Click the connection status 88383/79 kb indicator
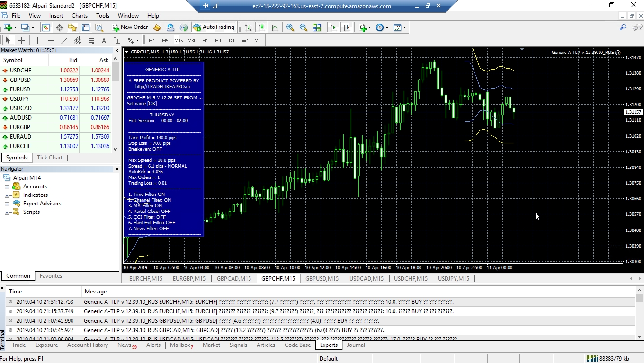Viewport: 644px width, 363px height. coord(608,359)
